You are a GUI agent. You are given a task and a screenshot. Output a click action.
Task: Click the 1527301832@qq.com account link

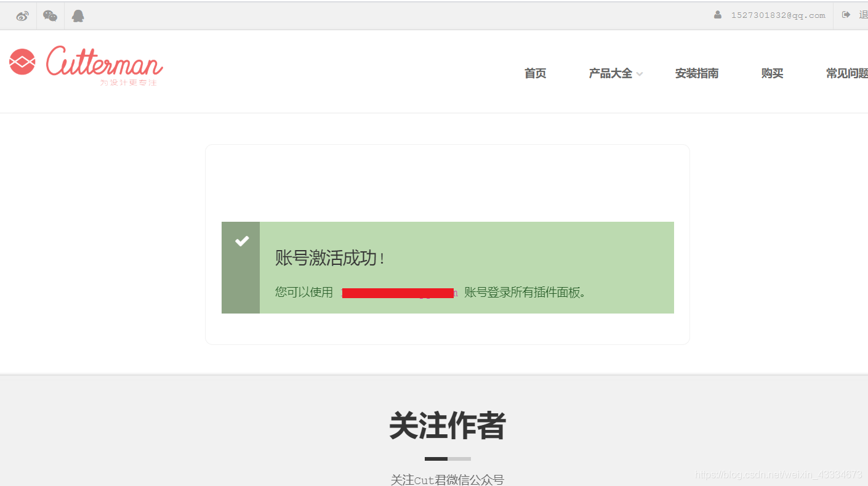tap(778, 15)
